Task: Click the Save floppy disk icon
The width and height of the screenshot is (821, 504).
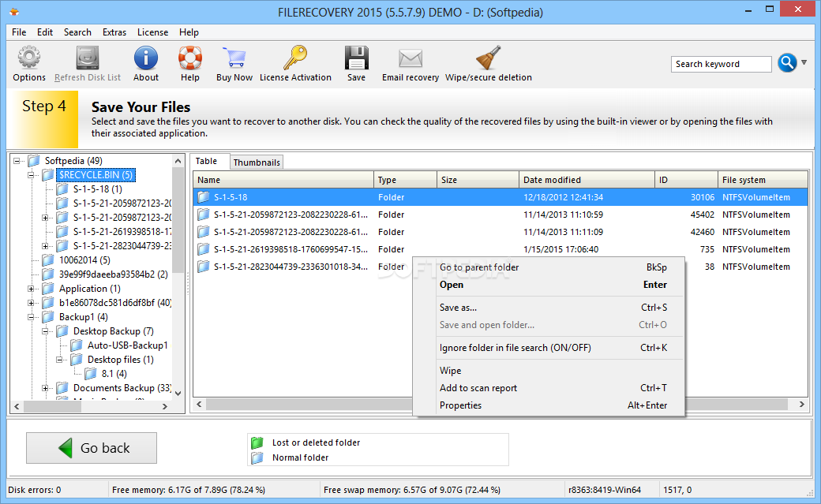Action: [x=356, y=58]
